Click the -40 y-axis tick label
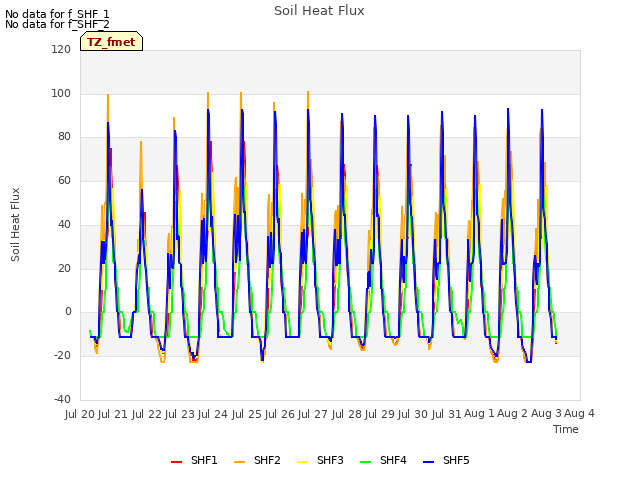 click(62, 399)
